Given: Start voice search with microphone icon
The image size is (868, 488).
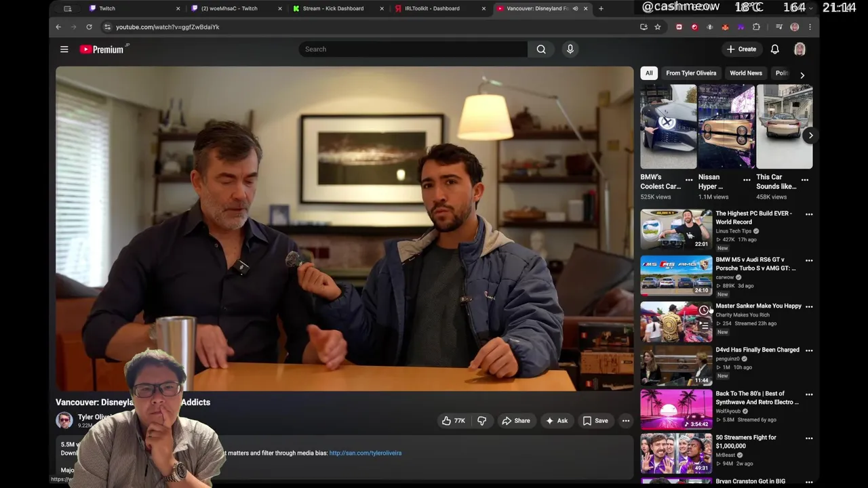Looking at the screenshot, I should pos(570,49).
